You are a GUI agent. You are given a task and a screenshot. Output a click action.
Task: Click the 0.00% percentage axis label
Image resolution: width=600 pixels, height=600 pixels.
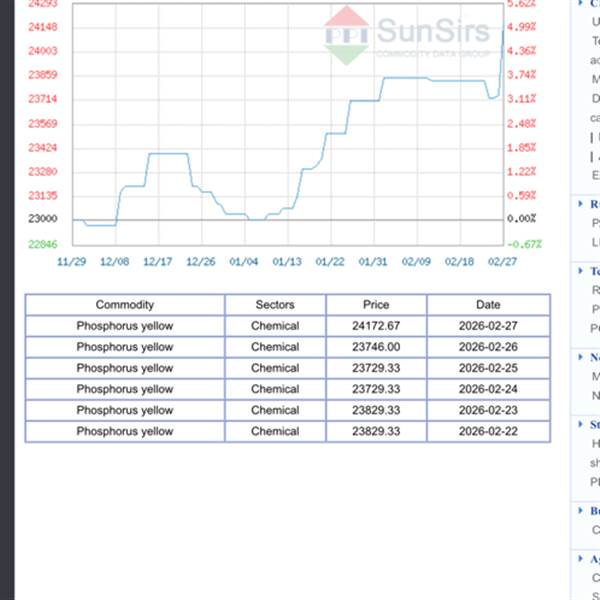(522, 219)
